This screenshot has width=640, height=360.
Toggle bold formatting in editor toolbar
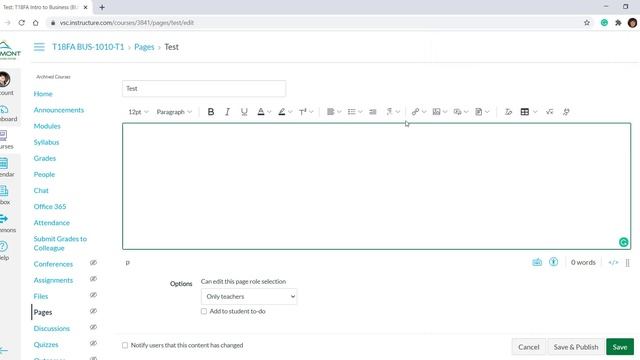tap(211, 112)
